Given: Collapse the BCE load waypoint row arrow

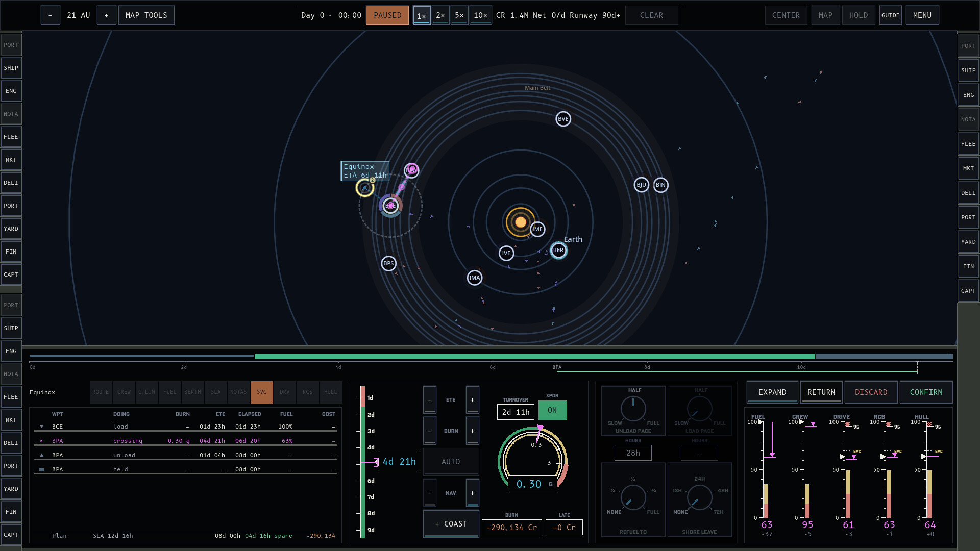Looking at the screenshot, I should click(42, 427).
